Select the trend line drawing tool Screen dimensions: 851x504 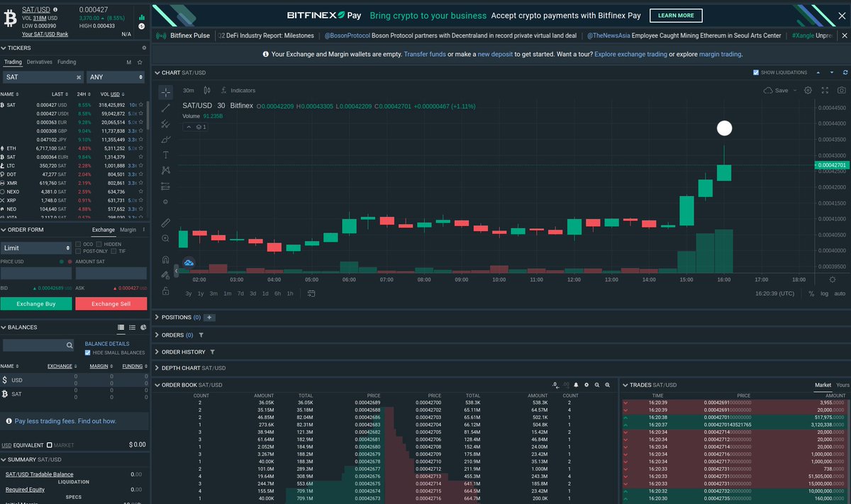165,108
